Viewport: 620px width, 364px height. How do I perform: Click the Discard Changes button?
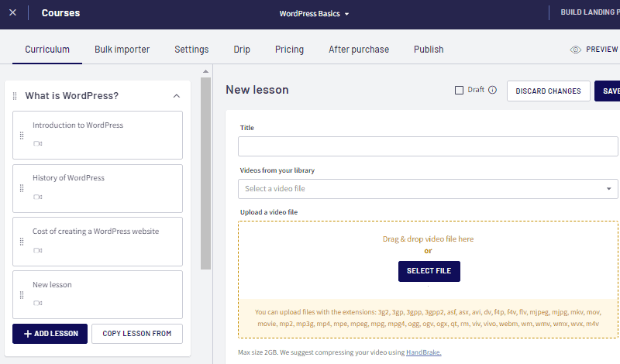point(549,91)
